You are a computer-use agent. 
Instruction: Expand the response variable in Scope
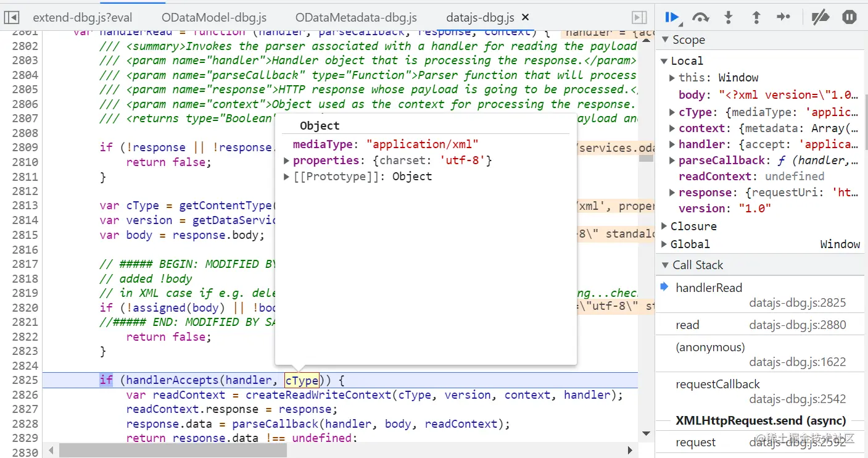[672, 193]
